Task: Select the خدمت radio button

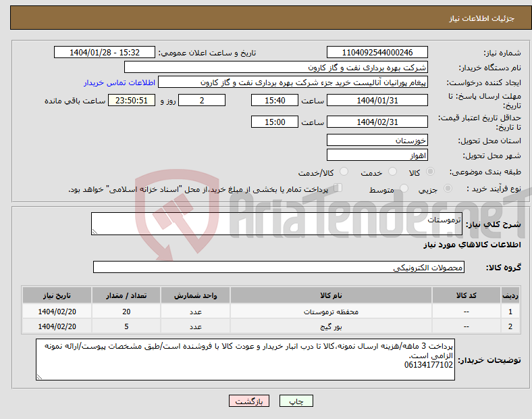Action: click(392, 172)
